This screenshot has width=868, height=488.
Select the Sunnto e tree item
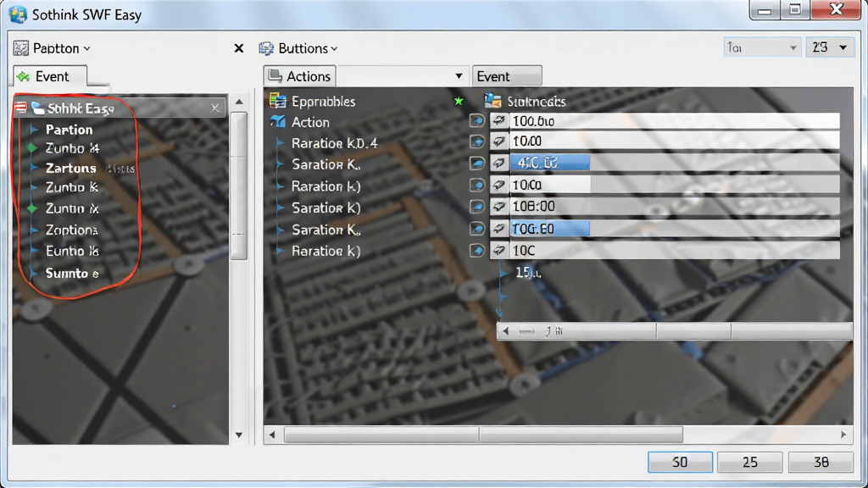click(72, 273)
